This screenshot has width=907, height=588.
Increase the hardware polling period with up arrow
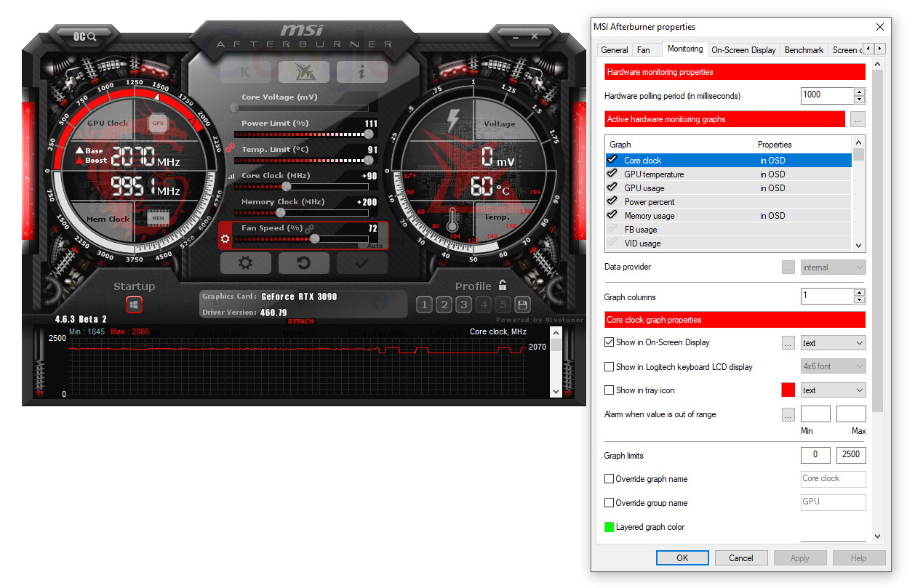[x=860, y=92]
